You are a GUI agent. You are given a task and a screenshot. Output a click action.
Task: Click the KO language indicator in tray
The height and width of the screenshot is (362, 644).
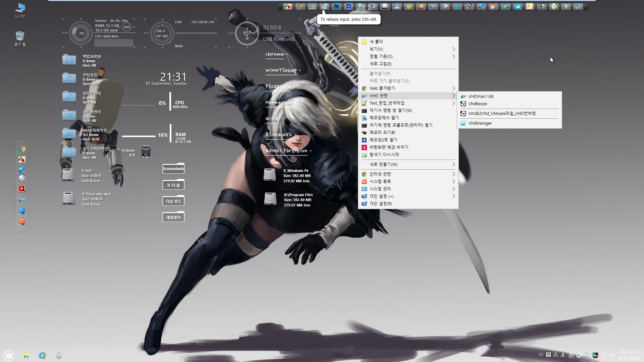point(541,355)
